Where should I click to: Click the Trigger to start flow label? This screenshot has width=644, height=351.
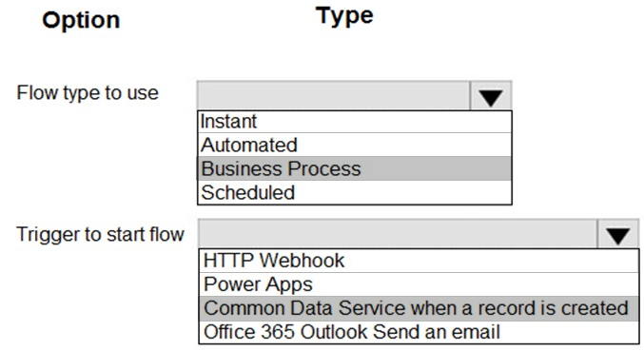[x=100, y=234]
